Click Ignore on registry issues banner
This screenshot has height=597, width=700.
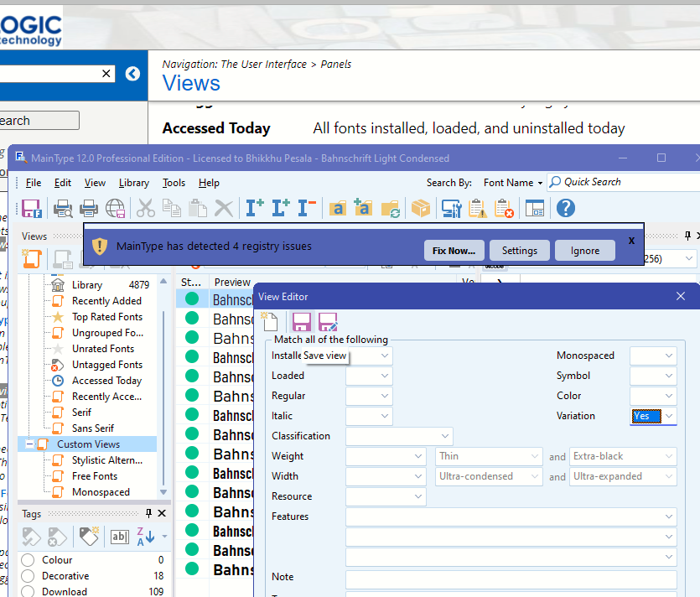pos(584,250)
